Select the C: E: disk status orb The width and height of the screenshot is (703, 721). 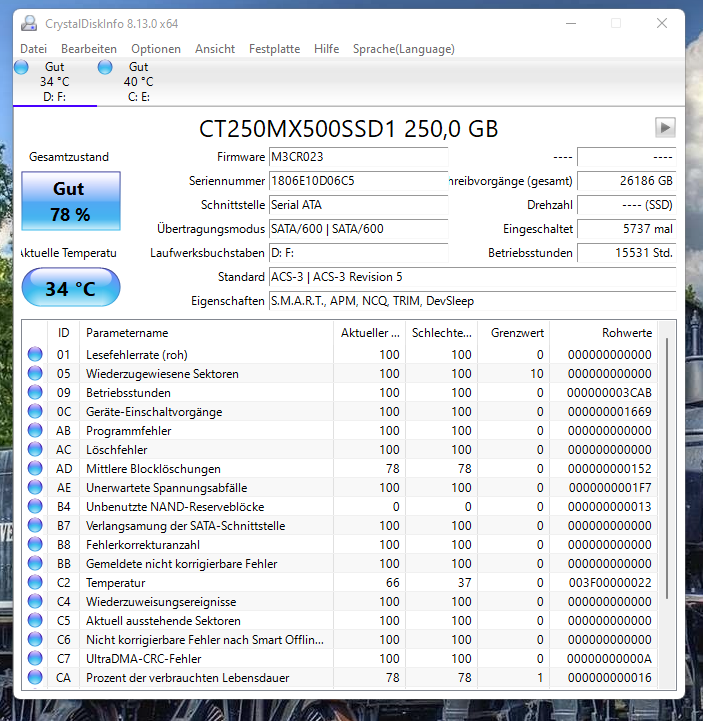pyautogui.click(x=105, y=67)
